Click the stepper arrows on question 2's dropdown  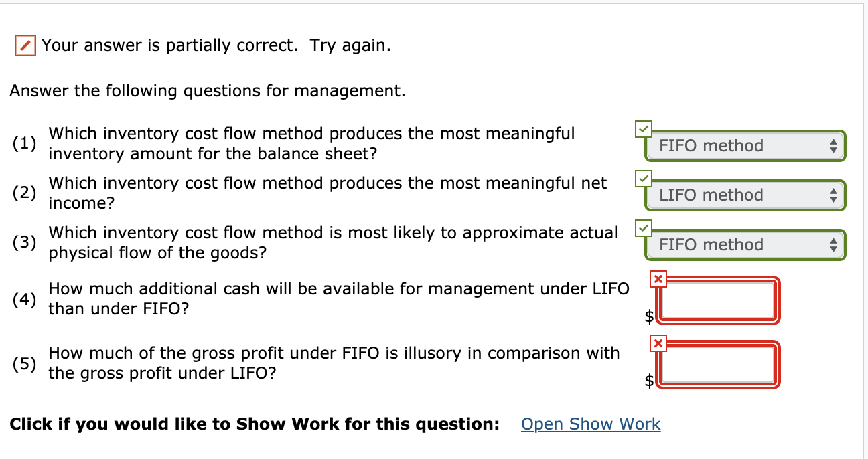(x=834, y=195)
